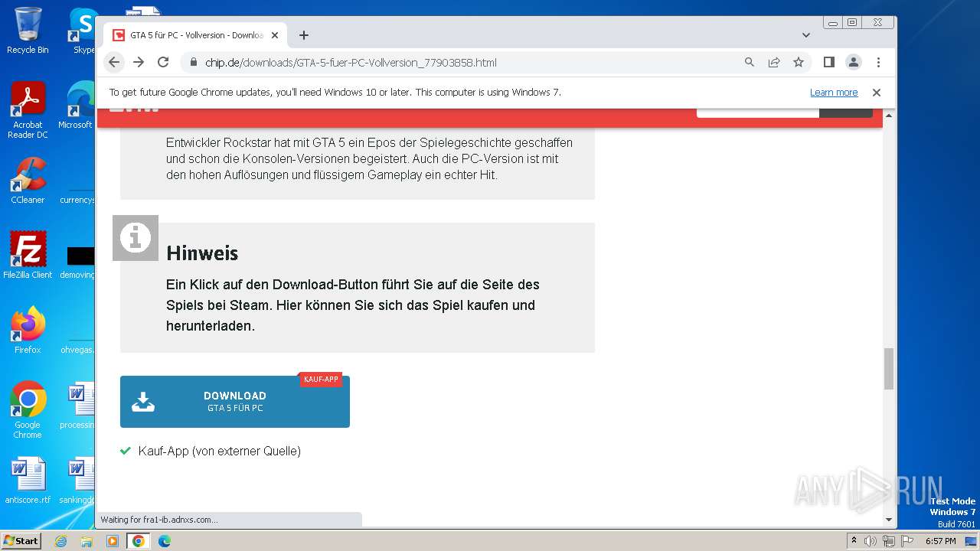Share this page using the share icon
Image resolution: width=980 pixels, height=551 pixels.
coord(774,62)
